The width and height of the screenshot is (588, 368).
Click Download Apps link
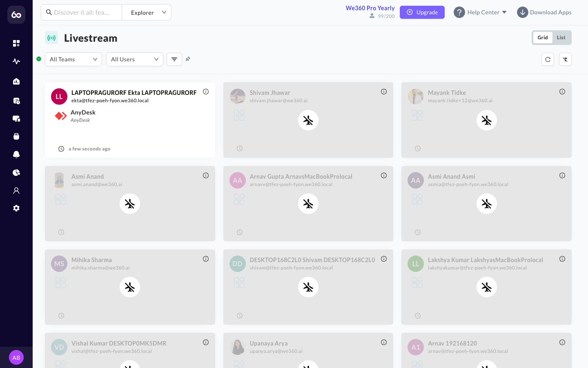coord(544,12)
